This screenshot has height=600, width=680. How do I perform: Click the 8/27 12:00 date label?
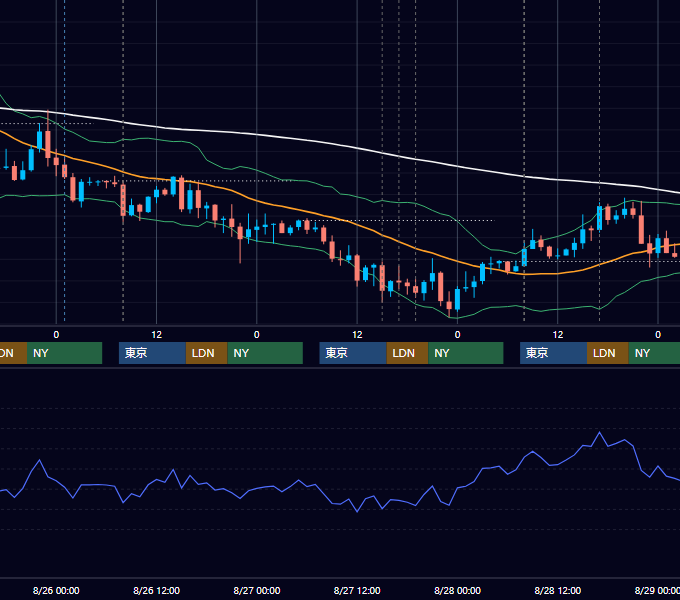[357, 590]
